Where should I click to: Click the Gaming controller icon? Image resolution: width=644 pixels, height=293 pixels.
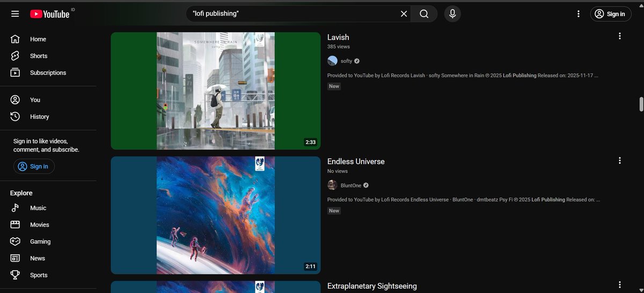pyautogui.click(x=15, y=241)
